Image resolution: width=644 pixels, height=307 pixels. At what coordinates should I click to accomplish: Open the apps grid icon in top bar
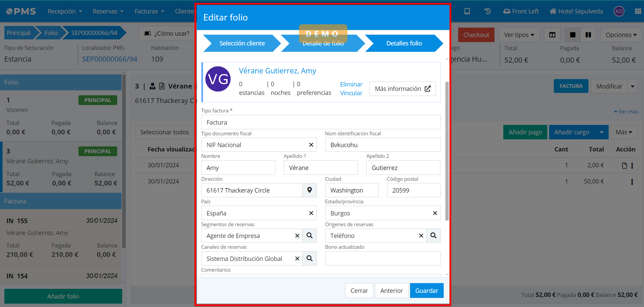(638, 11)
